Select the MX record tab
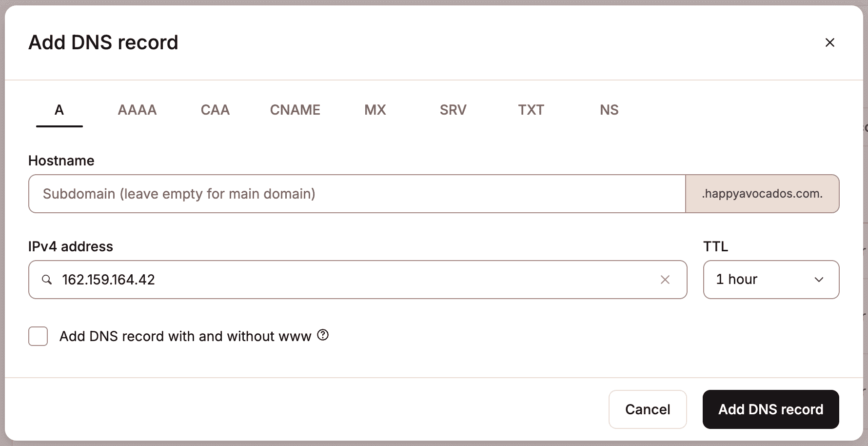Image resolution: width=868 pixels, height=446 pixels. point(375,110)
